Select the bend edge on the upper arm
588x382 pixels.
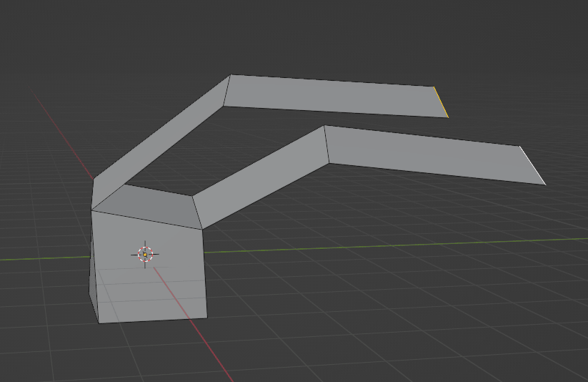coord(226,91)
